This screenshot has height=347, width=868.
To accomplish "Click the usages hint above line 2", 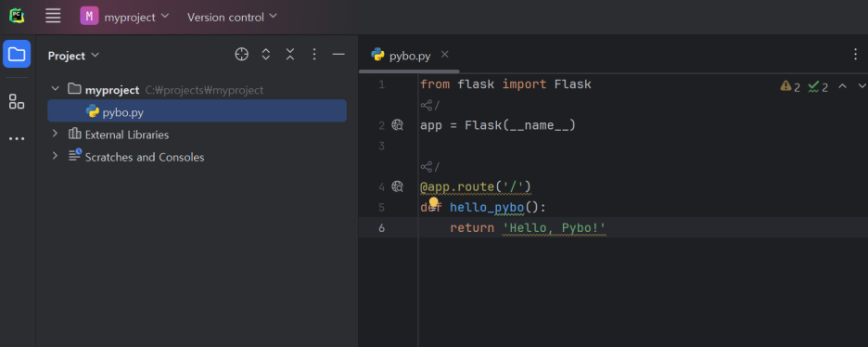I will pos(430,105).
